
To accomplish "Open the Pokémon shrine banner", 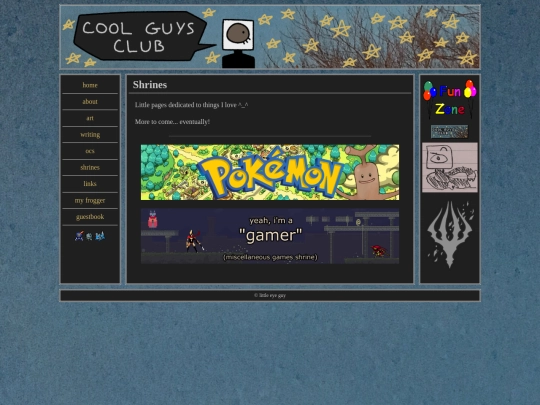I will (270, 172).
